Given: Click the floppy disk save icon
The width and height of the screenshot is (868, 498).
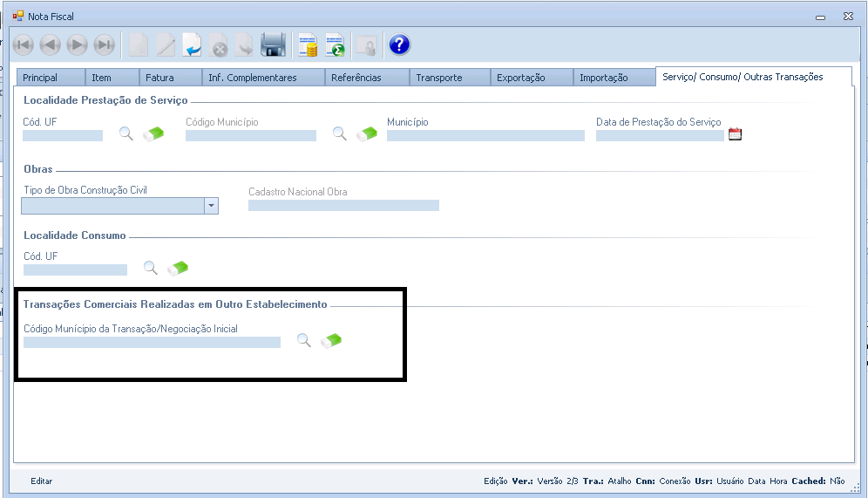Looking at the screenshot, I should point(273,44).
